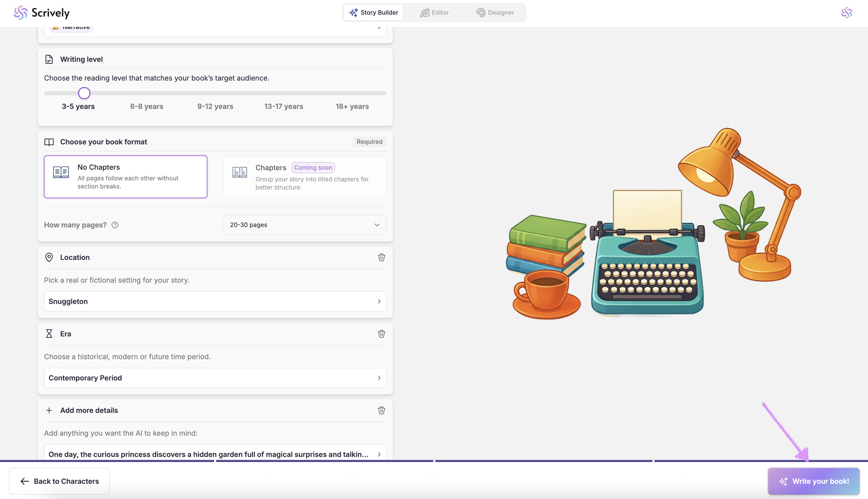Switch to the Editor tab
Image resolution: width=868 pixels, height=499 pixels.
[x=434, y=13]
